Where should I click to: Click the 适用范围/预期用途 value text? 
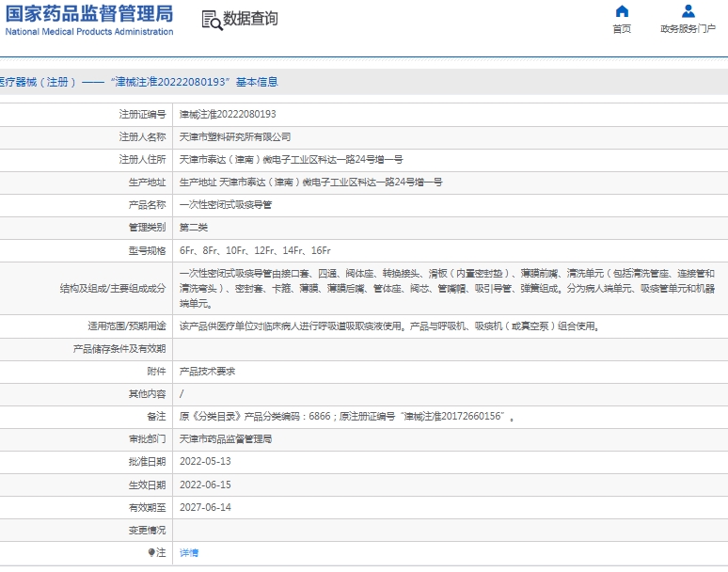[x=389, y=326]
